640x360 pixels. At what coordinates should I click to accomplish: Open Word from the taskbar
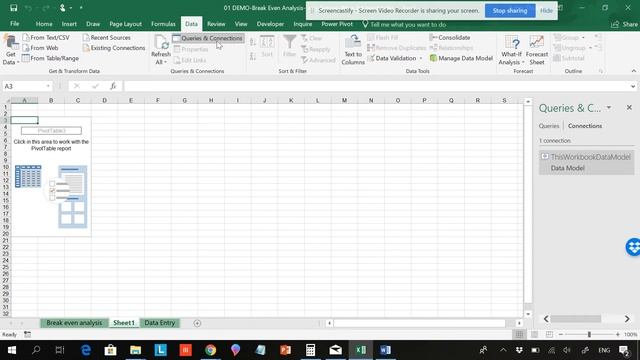point(385,350)
